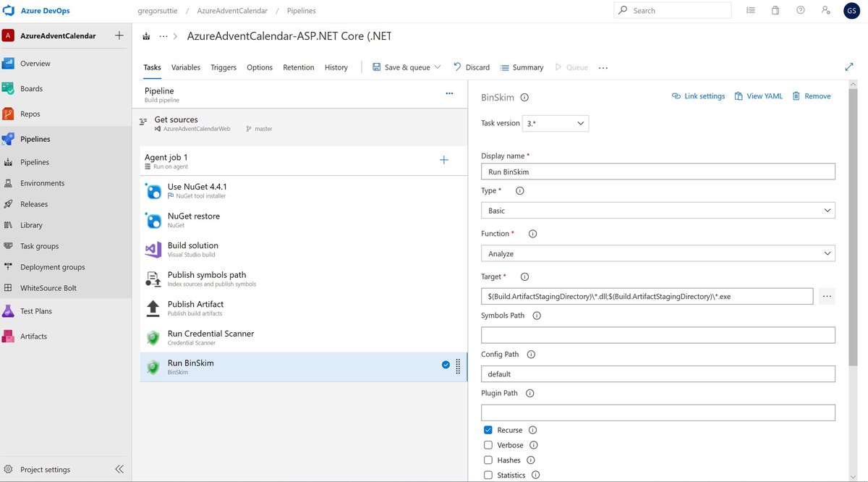Toggle full screen expand icon

click(849, 67)
